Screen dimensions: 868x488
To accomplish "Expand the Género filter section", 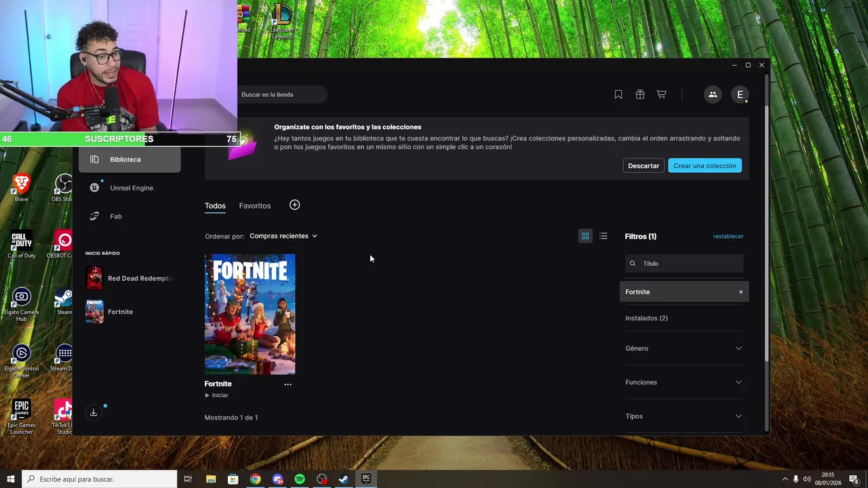I will tap(684, 348).
